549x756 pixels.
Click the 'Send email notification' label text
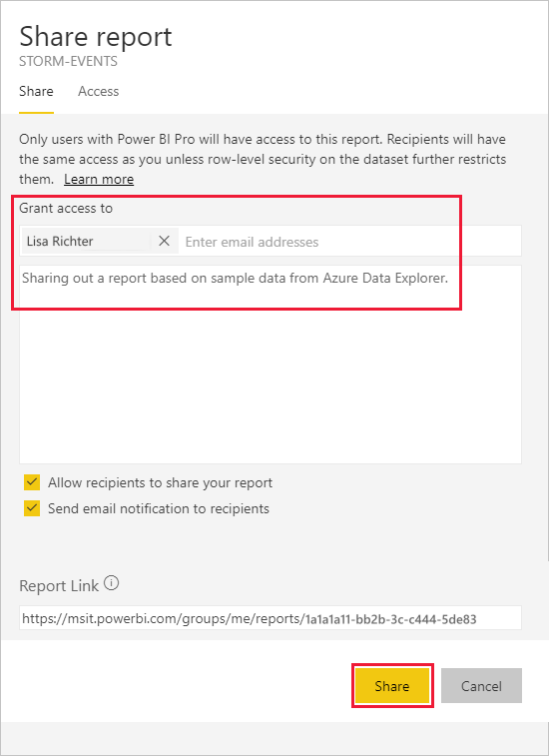pyautogui.click(x=159, y=508)
